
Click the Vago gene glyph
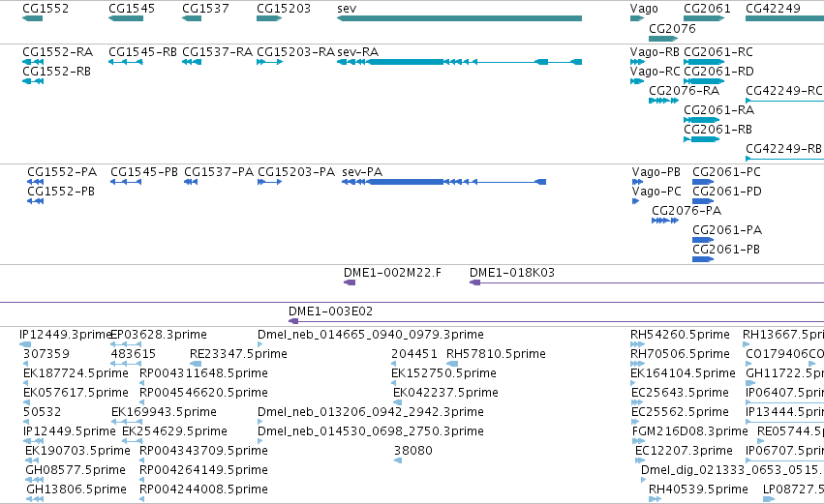(637, 18)
